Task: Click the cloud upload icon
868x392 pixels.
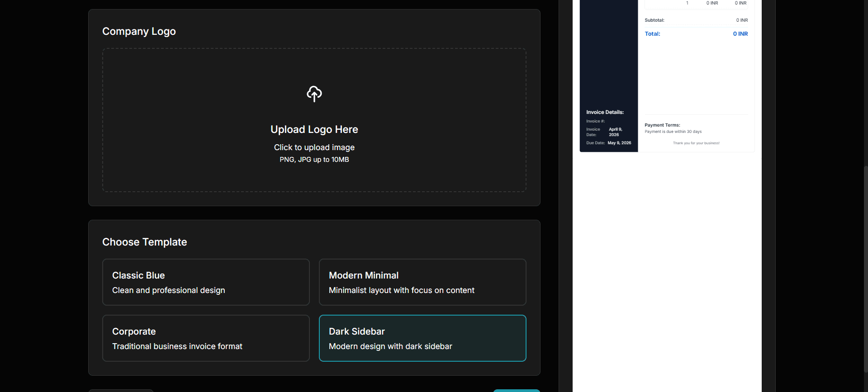Action: [x=314, y=94]
